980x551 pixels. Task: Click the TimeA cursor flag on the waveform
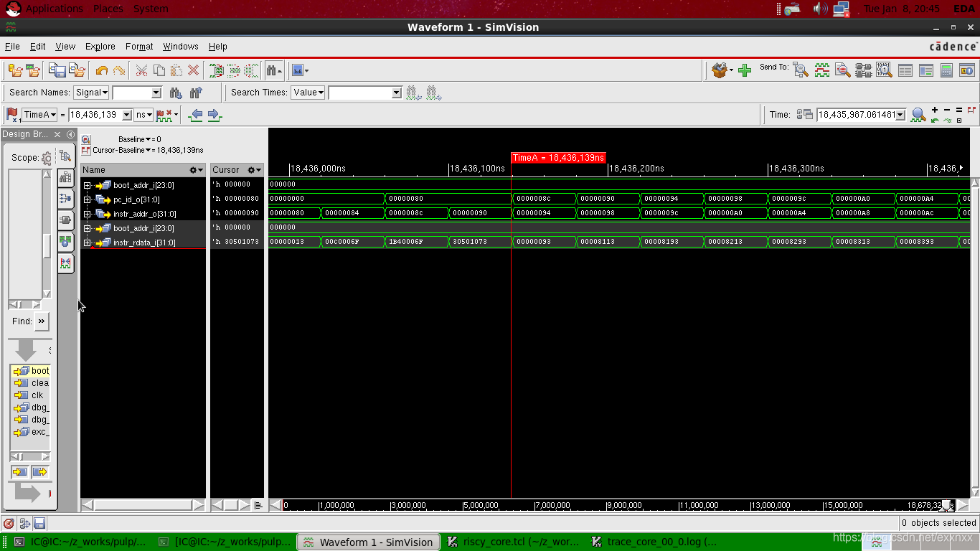pos(558,158)
